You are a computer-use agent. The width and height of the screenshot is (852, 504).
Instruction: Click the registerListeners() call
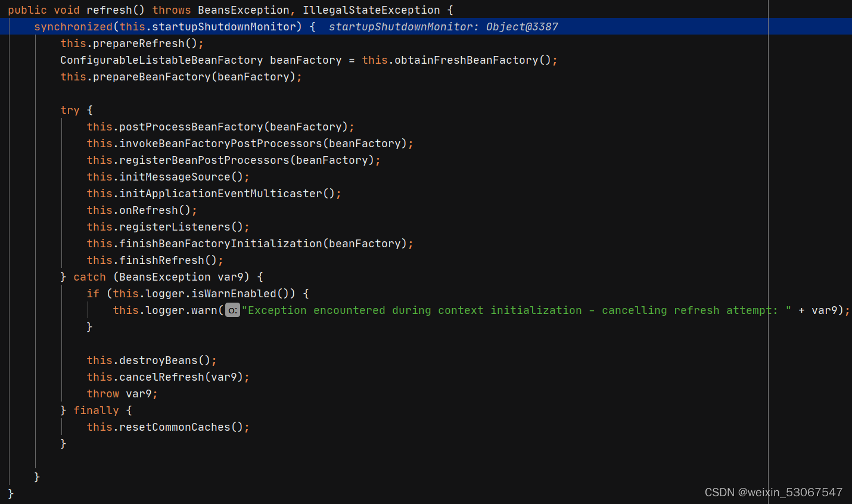(x=181, y=227)
